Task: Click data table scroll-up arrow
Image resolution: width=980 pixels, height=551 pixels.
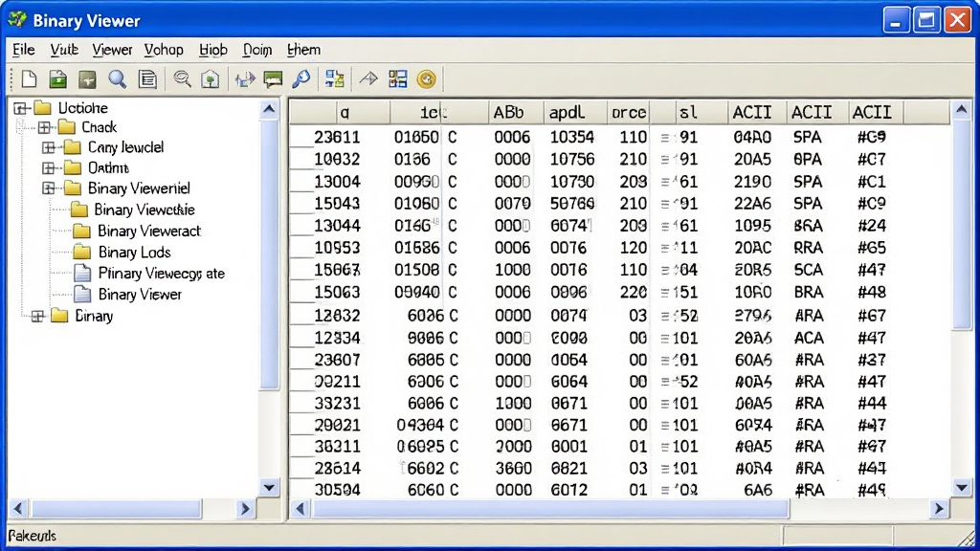Action: (961, 110)
